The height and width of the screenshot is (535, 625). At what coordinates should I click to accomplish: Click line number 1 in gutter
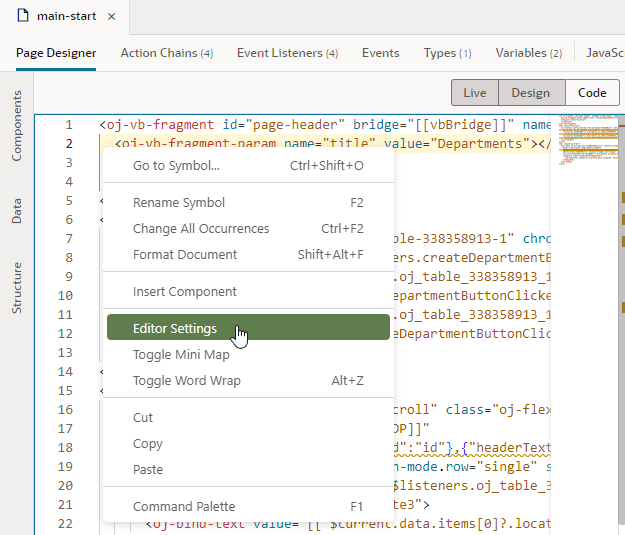(x=69, y=125)
